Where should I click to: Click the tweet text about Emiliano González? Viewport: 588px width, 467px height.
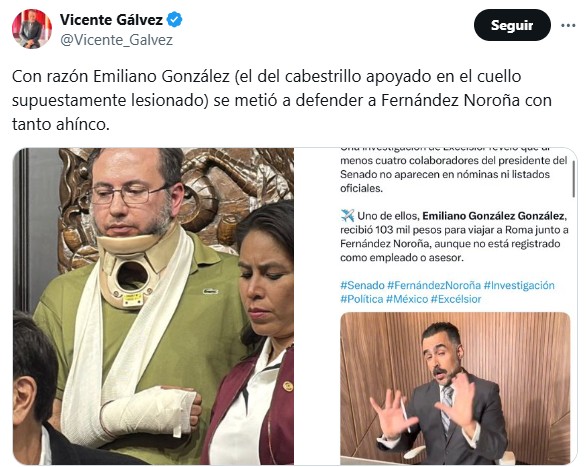(x=282, y=100)
